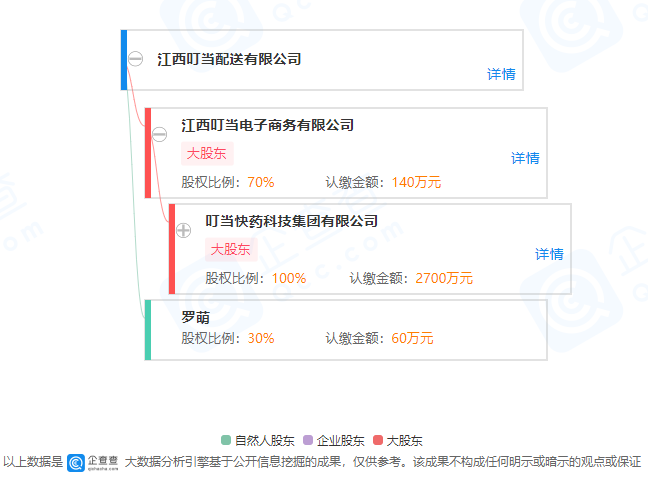Click the red 大股东 legend swatch
The height and width of the screenshot is (481, 648).
click(x=378, y=440)
